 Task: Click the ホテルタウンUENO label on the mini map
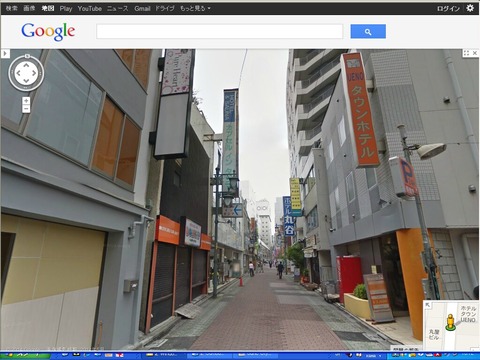pyautogui.click(x=468, y=314)
